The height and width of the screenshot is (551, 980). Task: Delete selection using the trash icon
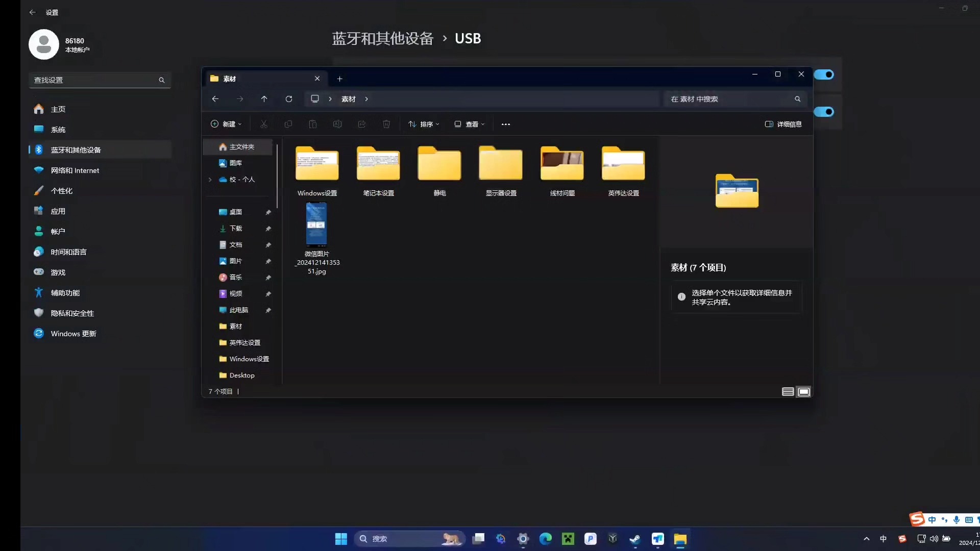tap(386, 124)
